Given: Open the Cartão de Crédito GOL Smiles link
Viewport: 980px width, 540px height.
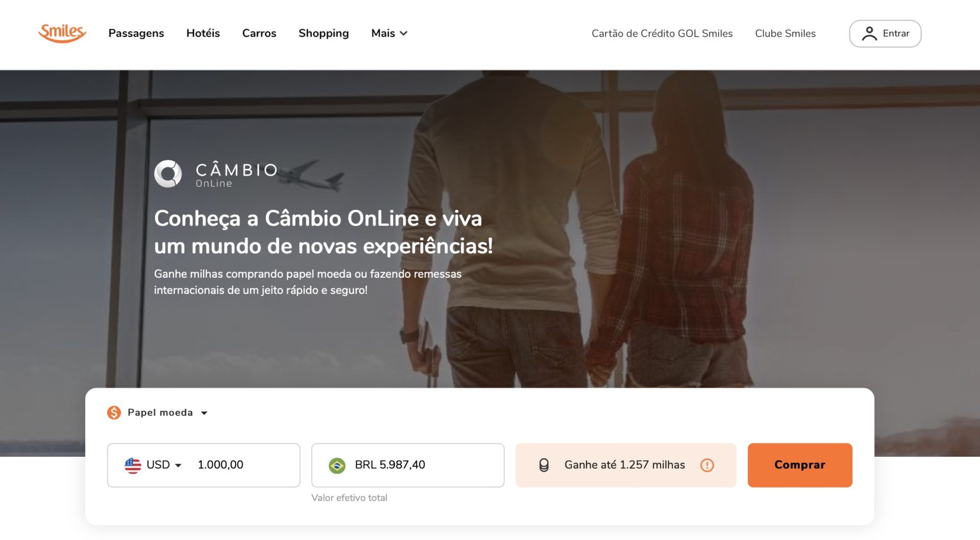Looking at the screenshot, I should (x=662, y=34).
